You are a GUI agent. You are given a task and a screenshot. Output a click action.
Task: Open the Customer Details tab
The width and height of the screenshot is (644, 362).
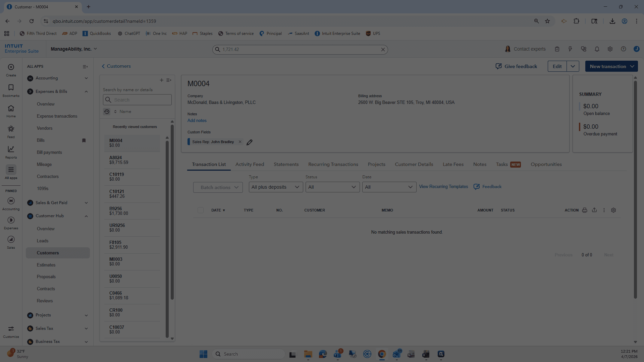click(414, 164)
